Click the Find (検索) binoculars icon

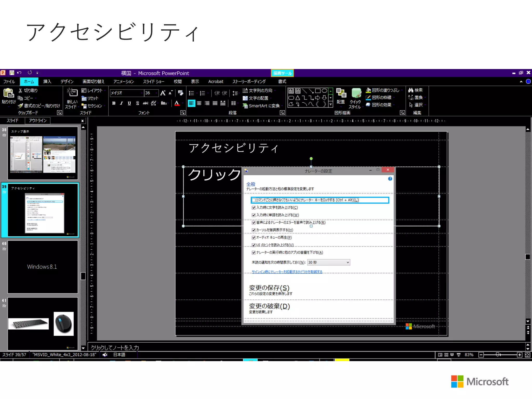[411, 90]
